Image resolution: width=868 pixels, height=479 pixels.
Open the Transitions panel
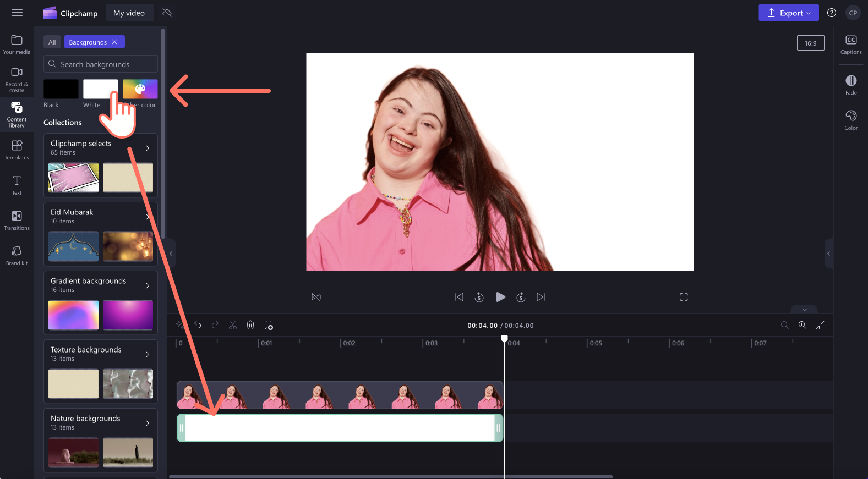17,220
